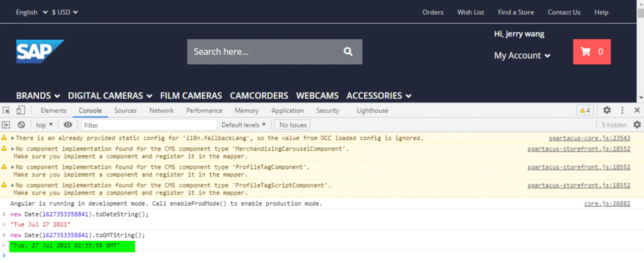Expand the My Account menu

tap(522, 56)
